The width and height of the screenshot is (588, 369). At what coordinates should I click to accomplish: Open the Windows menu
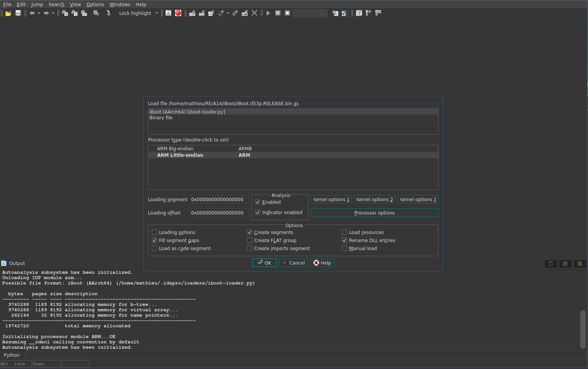tap(120, 4)
